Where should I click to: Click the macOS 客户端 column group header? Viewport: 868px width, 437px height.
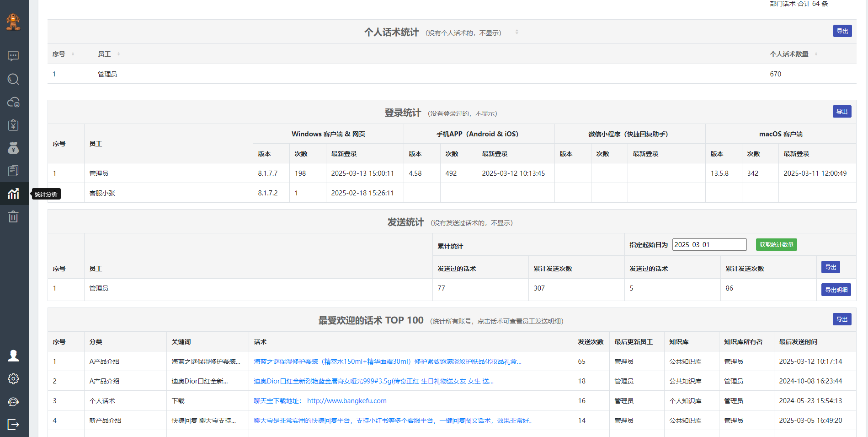pos(781,134)
